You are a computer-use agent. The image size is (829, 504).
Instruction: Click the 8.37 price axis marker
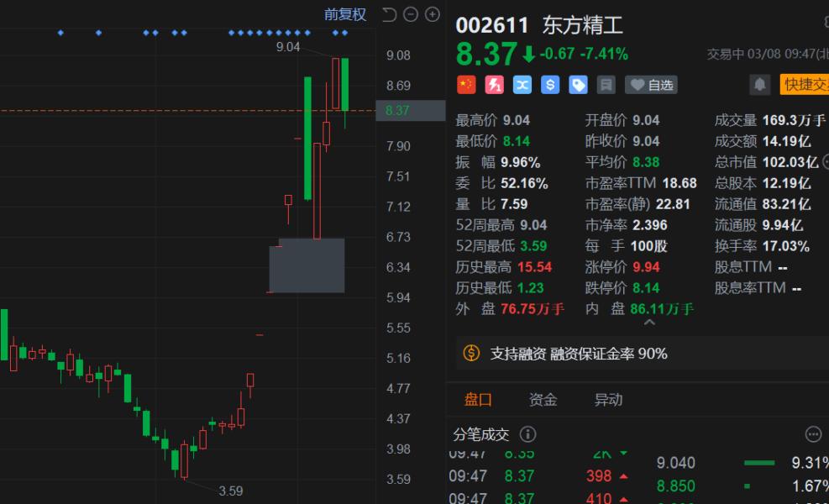click(410, 111)
